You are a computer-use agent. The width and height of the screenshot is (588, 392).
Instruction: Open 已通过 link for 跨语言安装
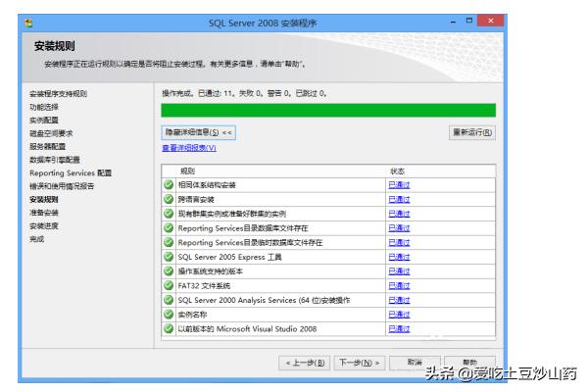click(x=399, y=199)
